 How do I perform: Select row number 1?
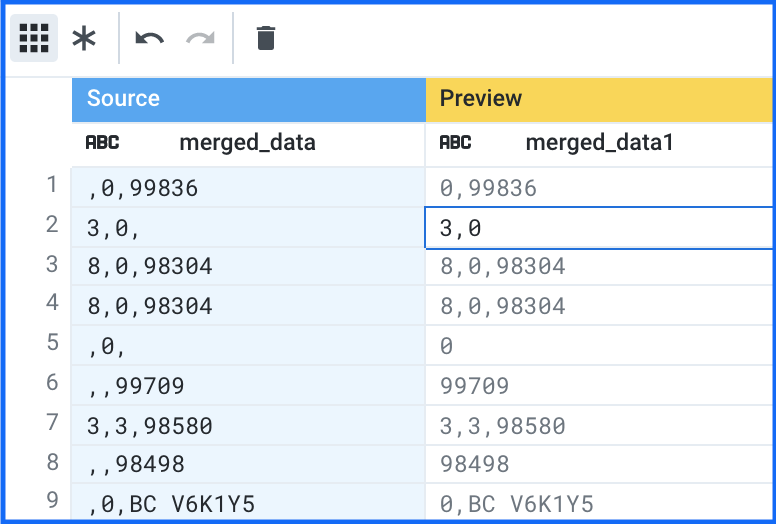point(50,185)
